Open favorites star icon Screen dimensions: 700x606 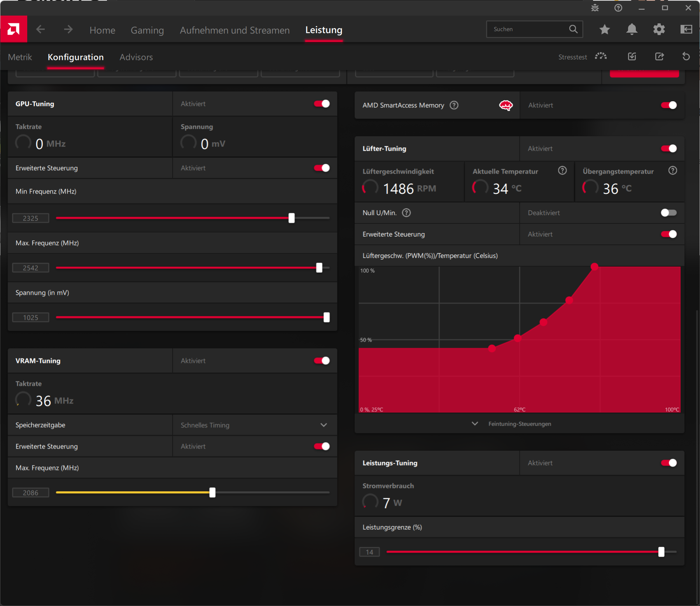pyautogui.click(x=605, y=29)
